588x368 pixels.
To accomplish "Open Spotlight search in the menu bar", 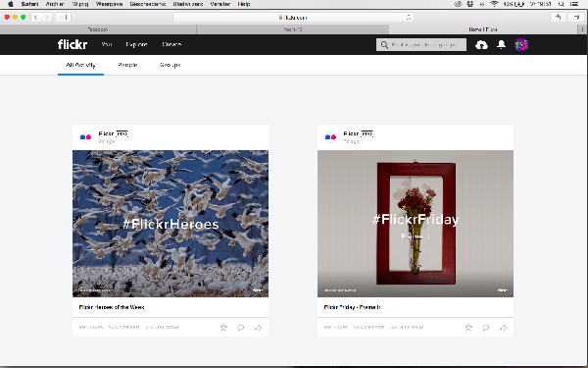I will [x=562, y=4].
